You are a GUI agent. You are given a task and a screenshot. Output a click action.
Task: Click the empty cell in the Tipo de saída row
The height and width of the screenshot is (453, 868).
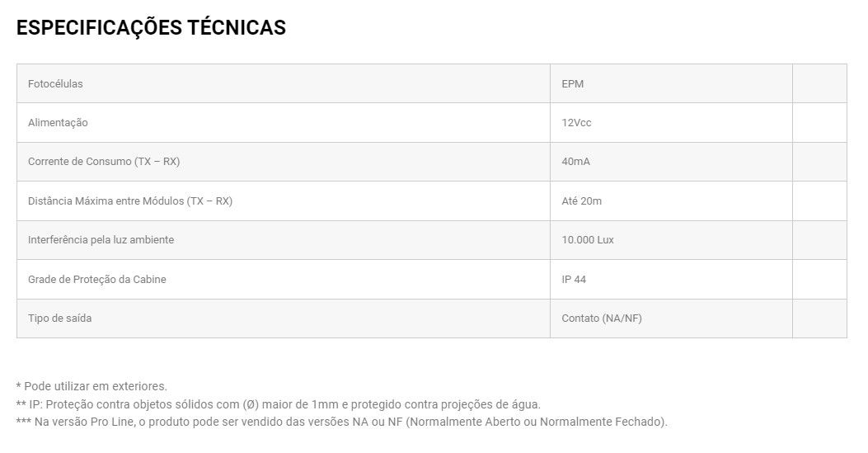(819, 319)
